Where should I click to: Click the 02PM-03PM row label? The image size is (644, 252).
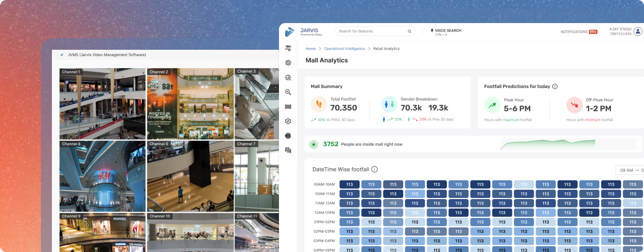coord(325,232)
